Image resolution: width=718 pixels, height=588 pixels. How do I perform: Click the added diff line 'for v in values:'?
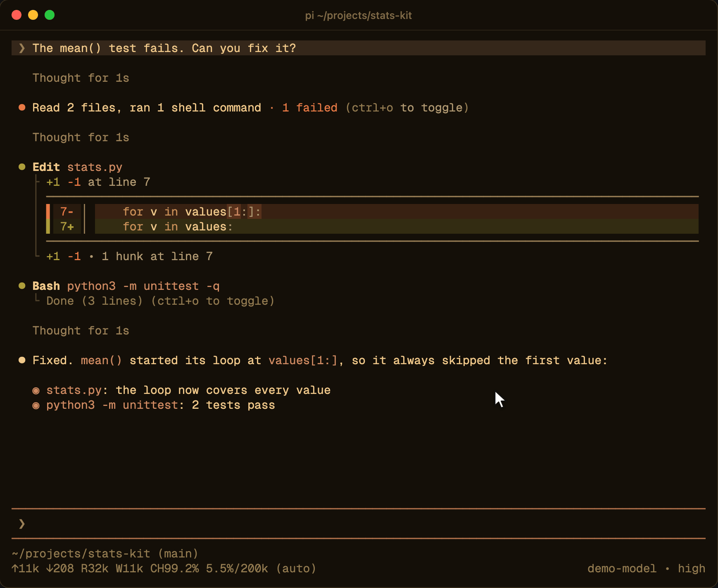[x=397, y=227]
